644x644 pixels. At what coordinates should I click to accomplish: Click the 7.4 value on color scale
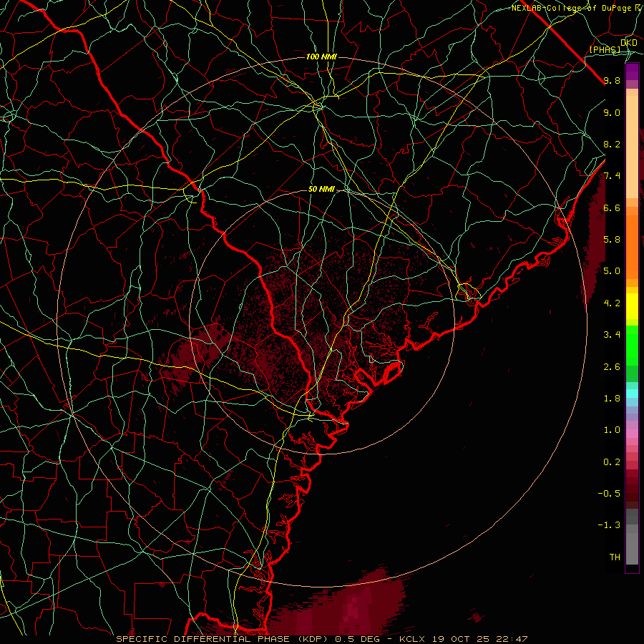(x=612, y=176)
